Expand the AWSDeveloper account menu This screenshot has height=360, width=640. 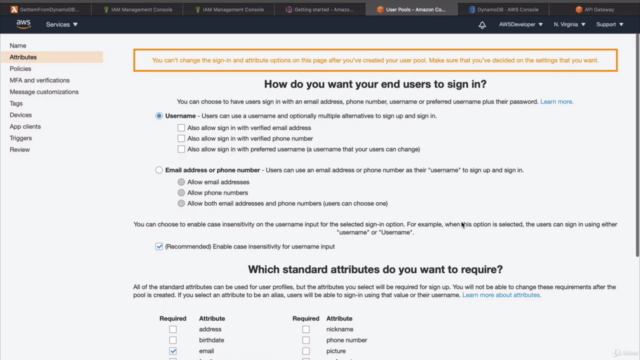[520, 24]
